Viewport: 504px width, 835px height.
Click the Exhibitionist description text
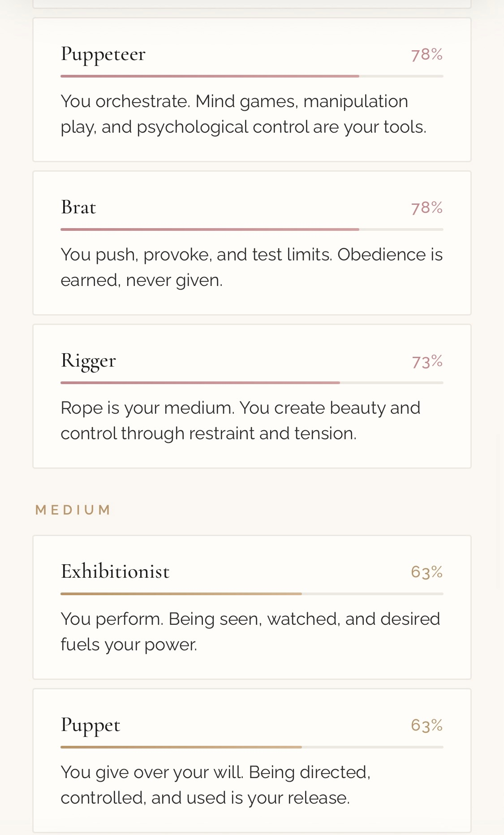coord(250,632)
